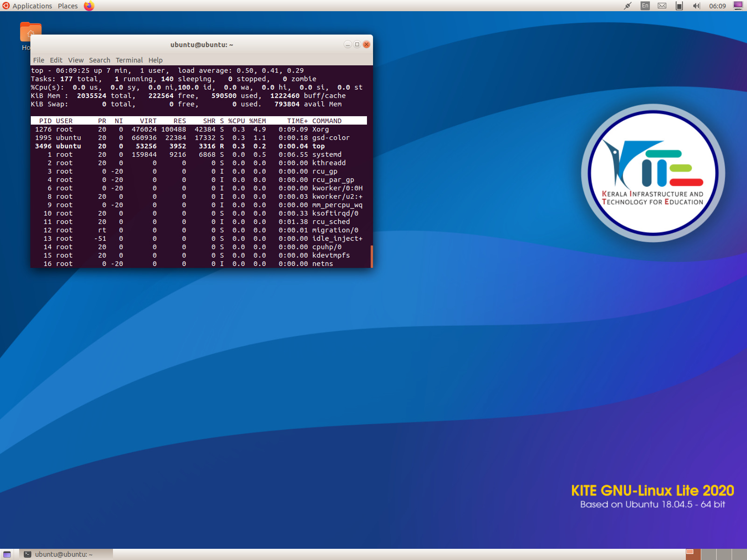Click the clock showing 06:09

point(718,6)
